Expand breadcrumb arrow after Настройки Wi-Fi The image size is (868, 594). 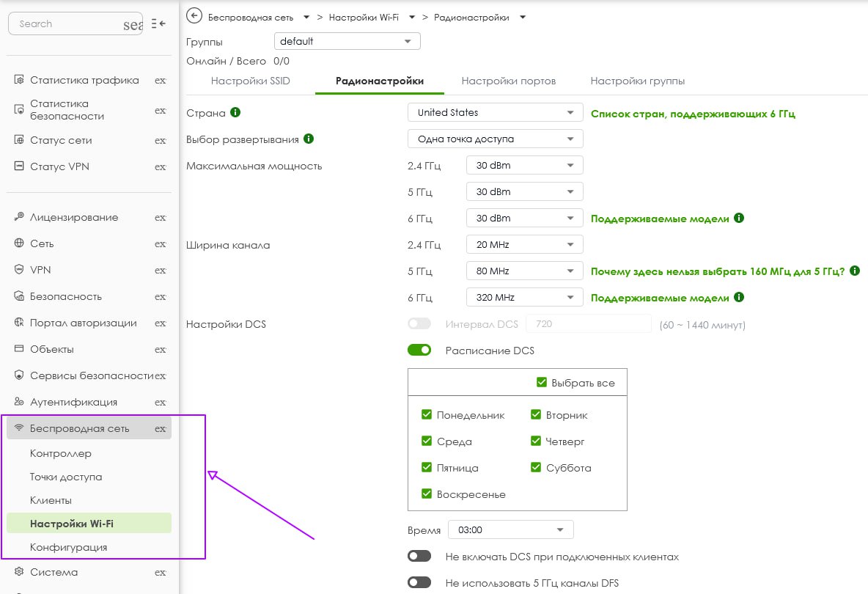point(411,17)
